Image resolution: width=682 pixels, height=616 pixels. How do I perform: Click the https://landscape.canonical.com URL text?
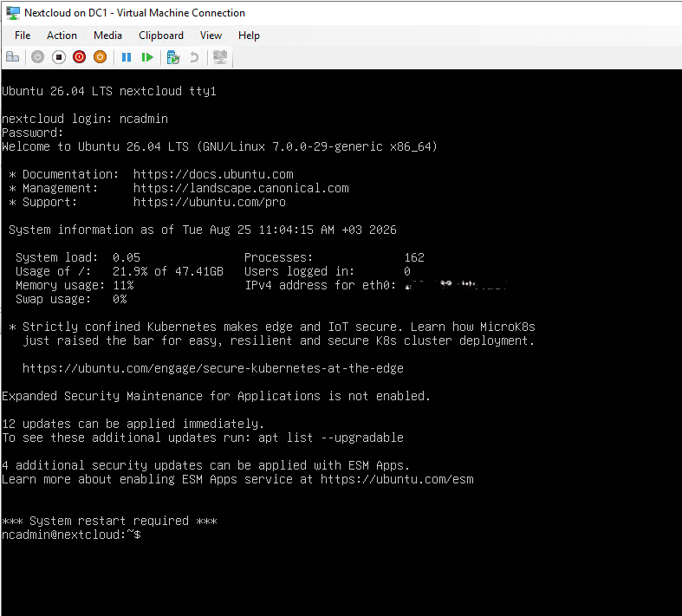pyautogui.click(x=241, y=188)
